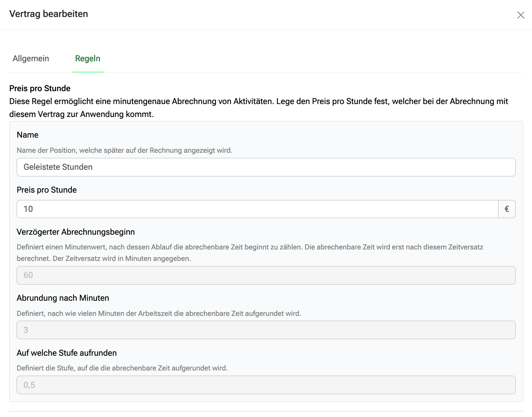Click the euro currency symbol addon
The height and width of the screenshot is (417, 532).
tap(507, 209)
